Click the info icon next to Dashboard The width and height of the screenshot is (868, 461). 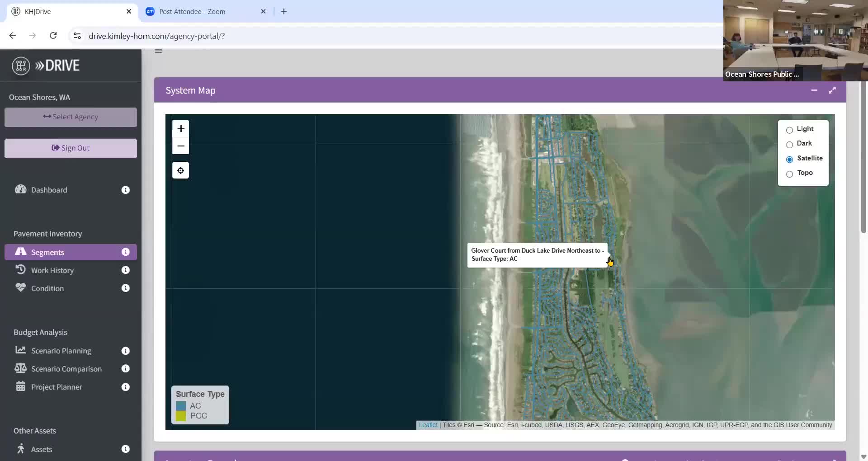pos(126,190)
